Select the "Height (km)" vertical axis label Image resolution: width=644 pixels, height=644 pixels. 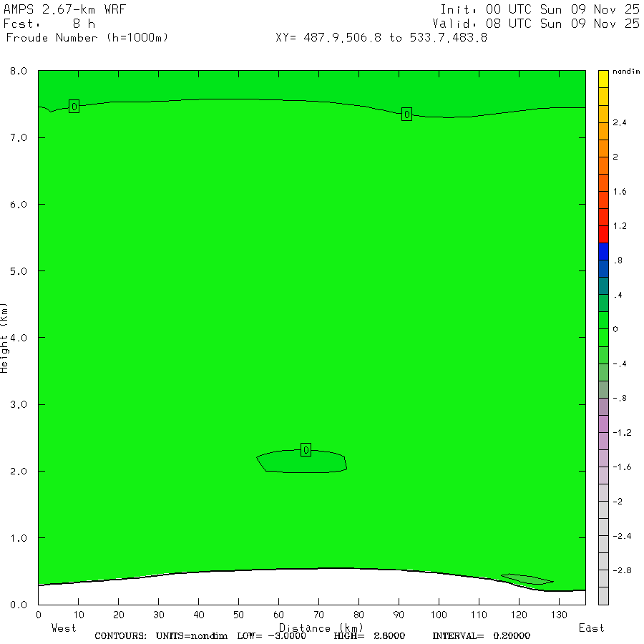point(5,337)
